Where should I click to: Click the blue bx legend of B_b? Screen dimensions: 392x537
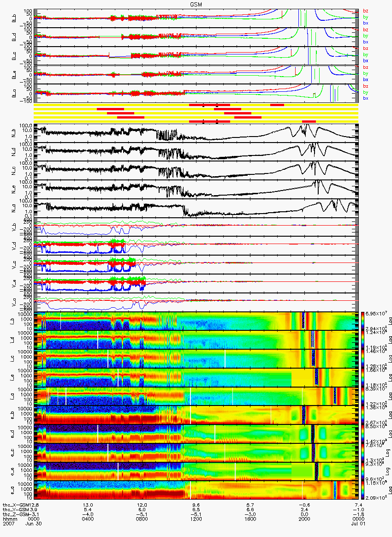pos(366,23)
